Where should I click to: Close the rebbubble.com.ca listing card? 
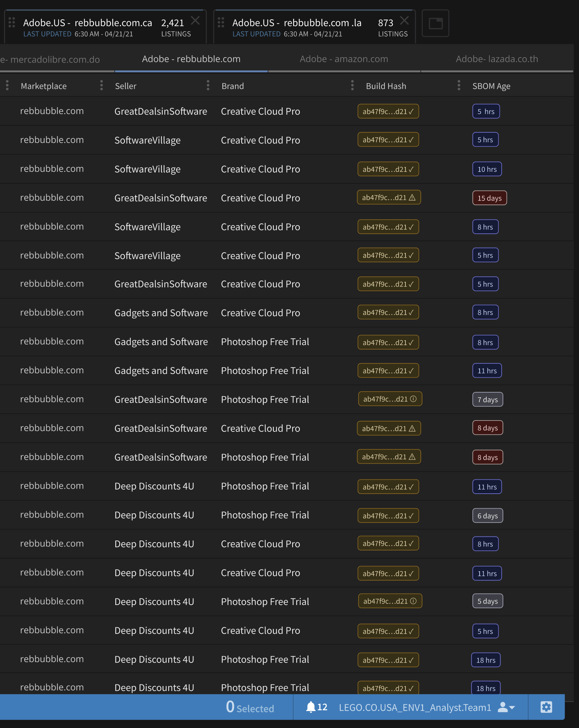(x=195, y=21)
